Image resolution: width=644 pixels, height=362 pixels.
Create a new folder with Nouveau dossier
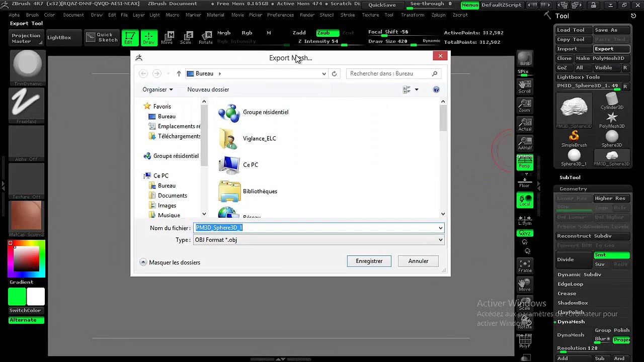coord(208,89)
